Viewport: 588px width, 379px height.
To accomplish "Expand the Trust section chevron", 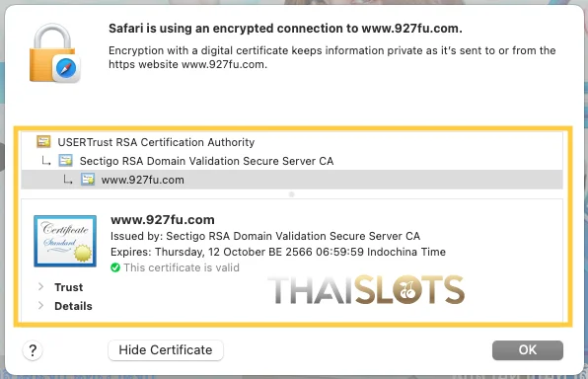I will point(40,286).
